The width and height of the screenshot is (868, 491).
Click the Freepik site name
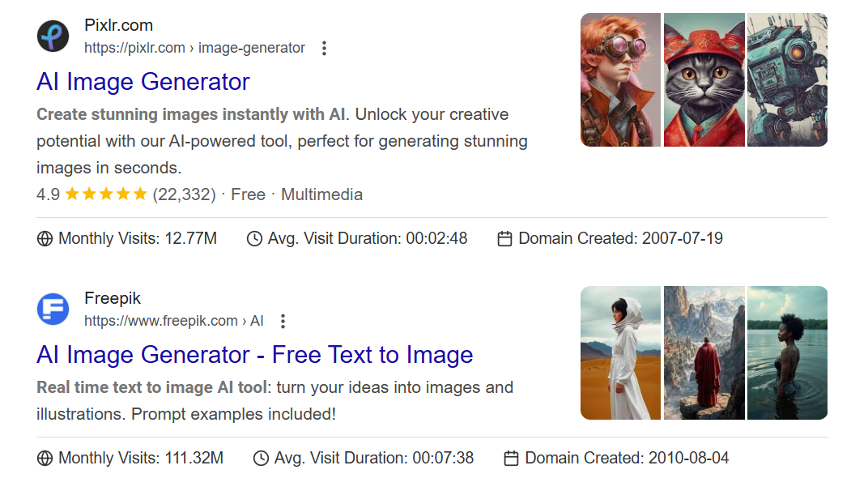113,298
